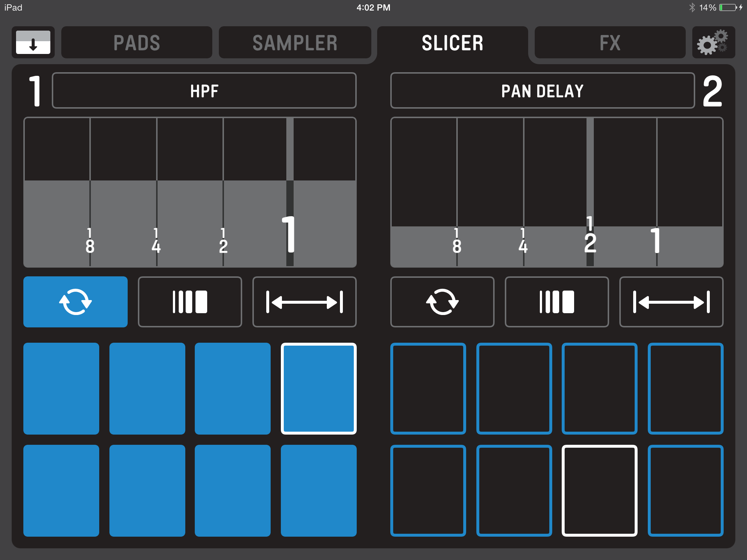The image size is (747, 560).
Task: Select slice bars mode on deck 2
Action: 557,302
